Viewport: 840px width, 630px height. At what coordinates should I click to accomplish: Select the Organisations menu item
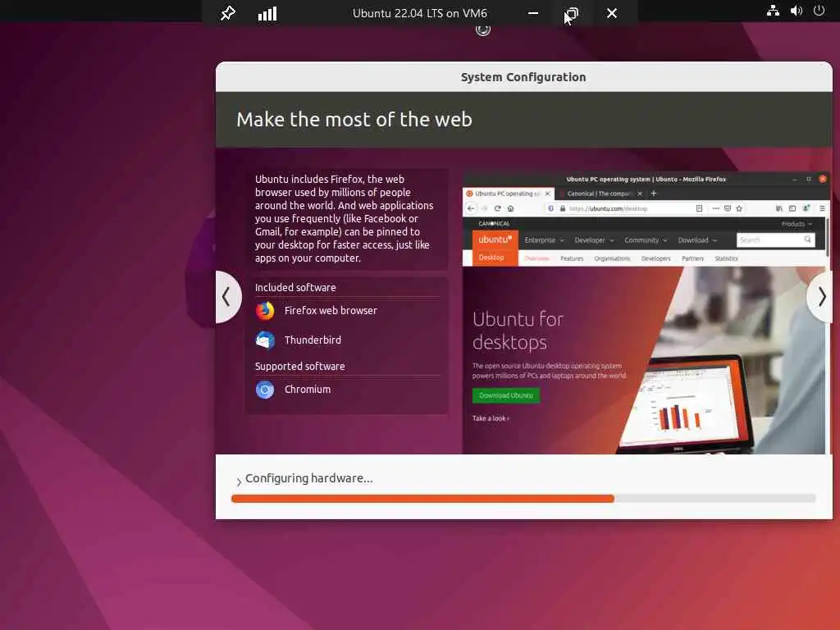click(612, 258)
